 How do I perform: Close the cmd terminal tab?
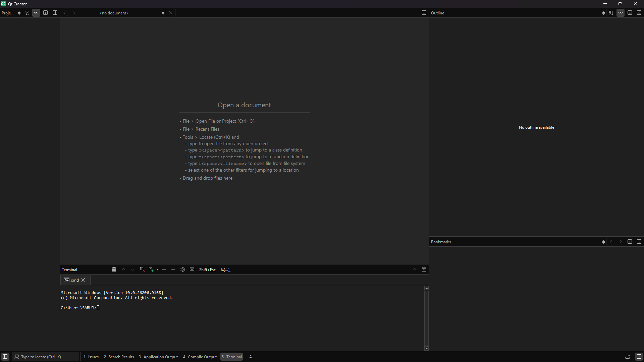click(x=84, y=280)
